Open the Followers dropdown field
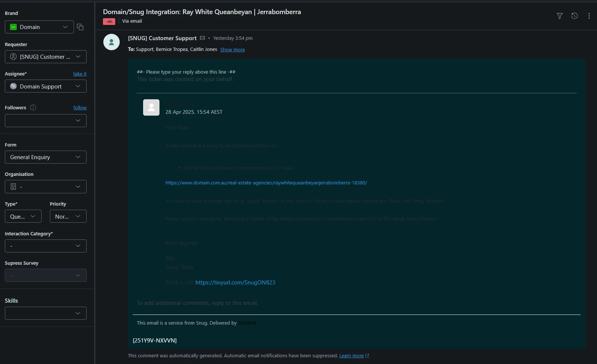The width and height of the screenshot is (597, 364). tap(46, 120)
